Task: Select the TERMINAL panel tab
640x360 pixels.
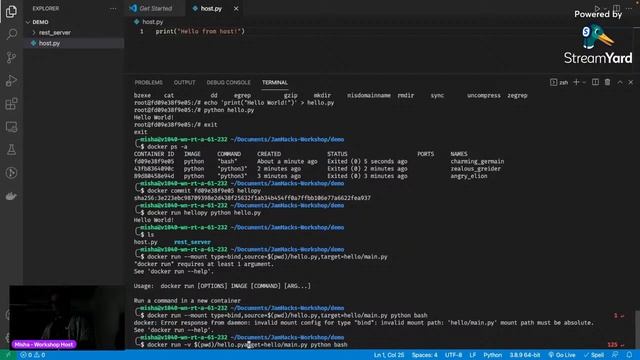Action: click(275, 82)
